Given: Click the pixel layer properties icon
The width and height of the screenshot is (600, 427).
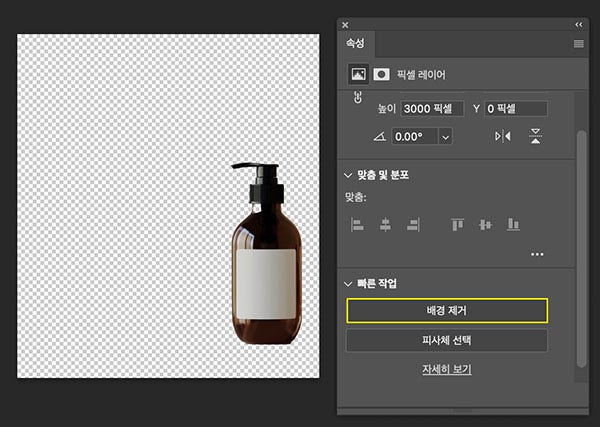Looking at the screenshot, I should pos(358,74).
